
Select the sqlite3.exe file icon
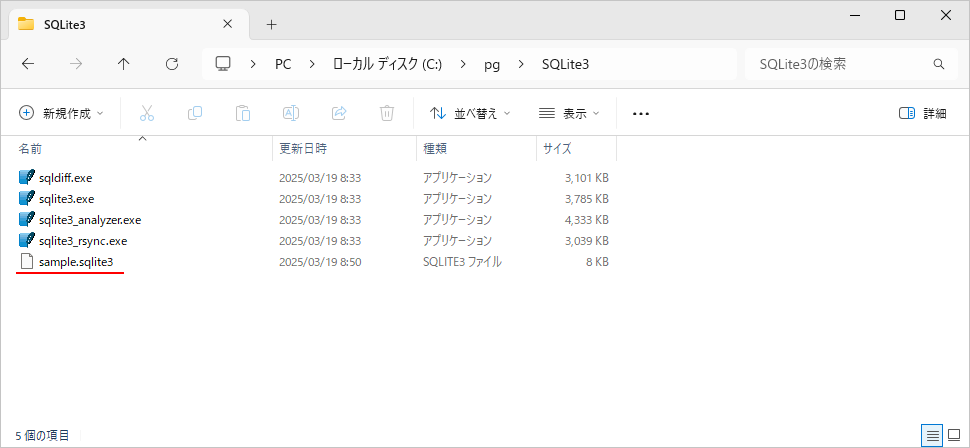click(27, 199)
